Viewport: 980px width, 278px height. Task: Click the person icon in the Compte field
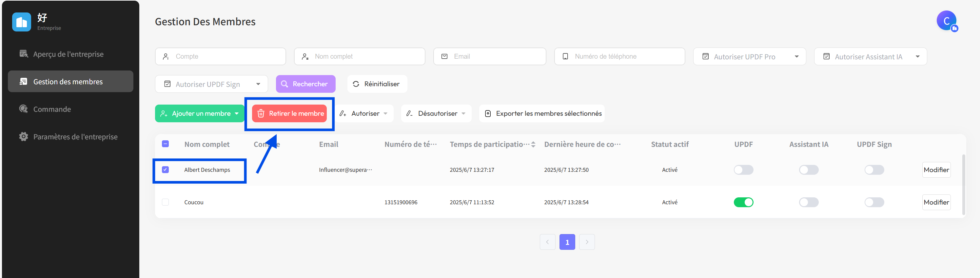166,56
